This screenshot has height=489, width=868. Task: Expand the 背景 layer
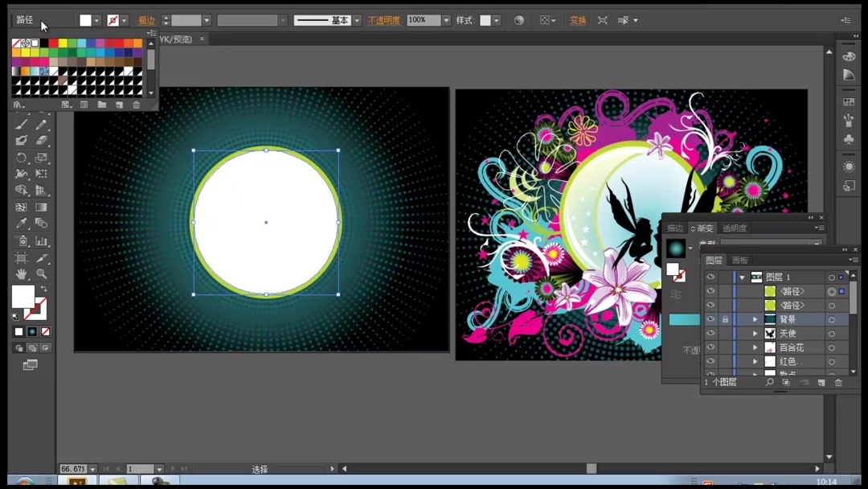coord(755,319)
